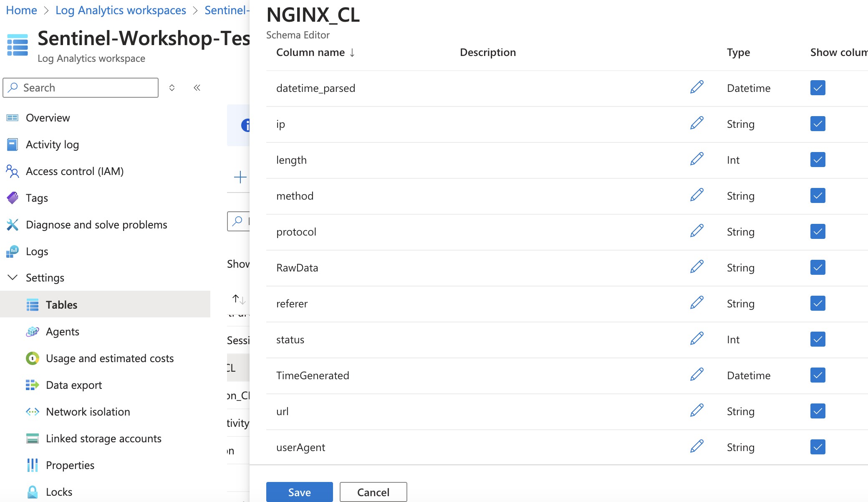868x502 pixels.
Task: Click the Description column header
Action: 488,52
